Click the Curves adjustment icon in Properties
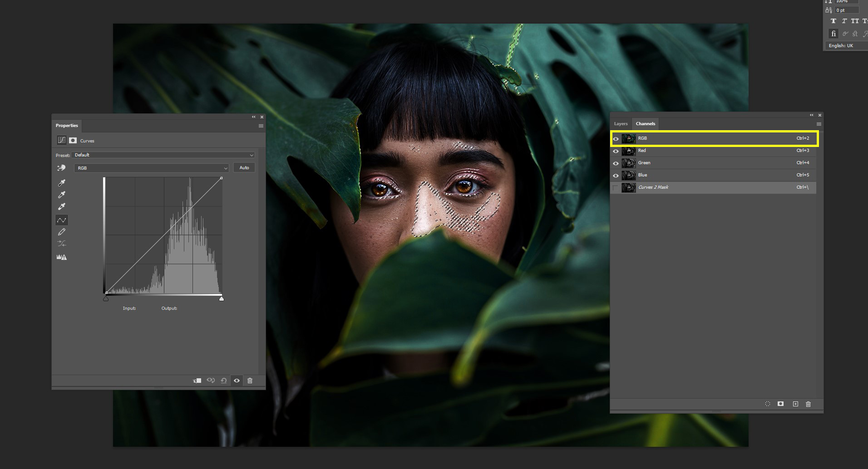 click(61, 140)
